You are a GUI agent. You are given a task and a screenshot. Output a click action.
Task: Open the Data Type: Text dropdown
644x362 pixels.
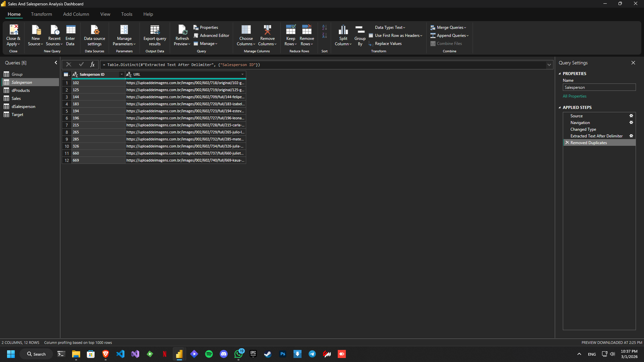[390, 27]
